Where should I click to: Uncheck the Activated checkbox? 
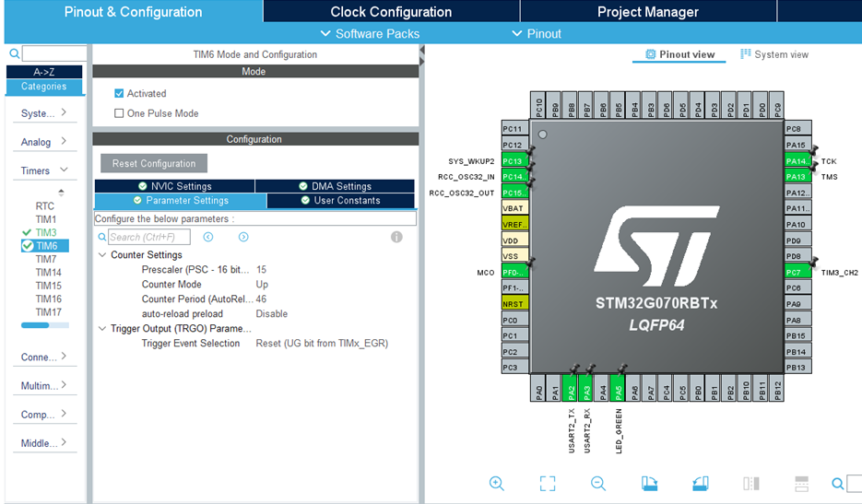point(119,93)
